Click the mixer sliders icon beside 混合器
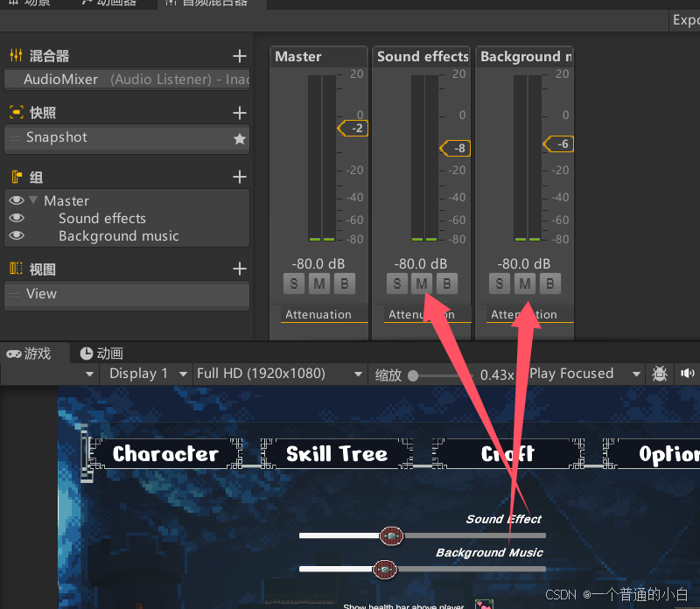The image size is (700, 609). coord(16,55)
